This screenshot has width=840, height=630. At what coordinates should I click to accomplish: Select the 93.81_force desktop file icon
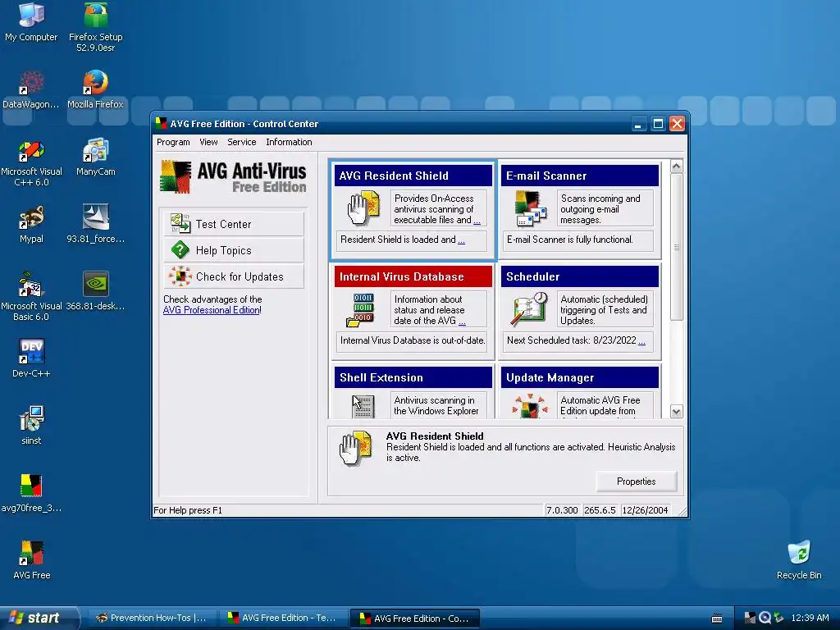[95, 225]
